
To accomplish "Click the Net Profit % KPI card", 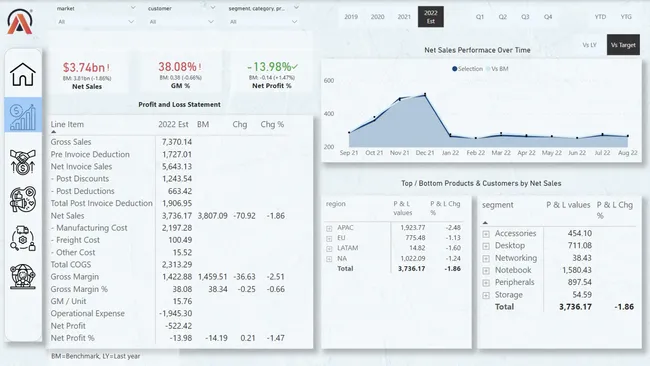I will [x=272, y=76].
